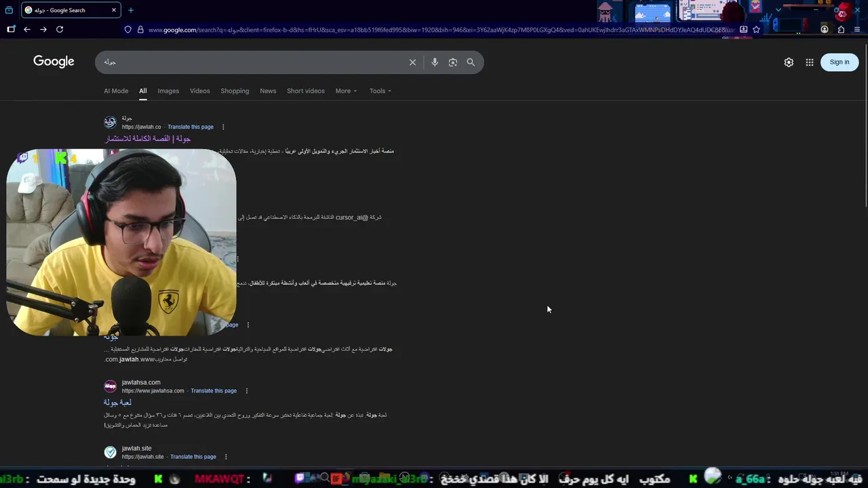Select the All results tab

point(143,91)
